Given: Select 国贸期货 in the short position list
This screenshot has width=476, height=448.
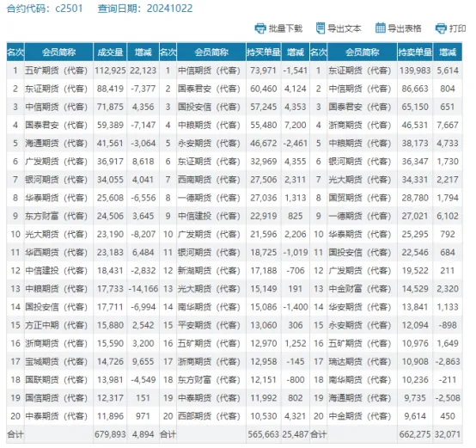Looking at the screenshot, I should point(360,198).
